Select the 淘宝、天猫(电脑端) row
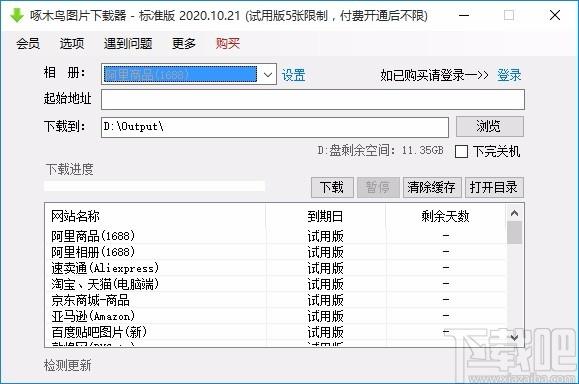 click(x=275, y=284)
